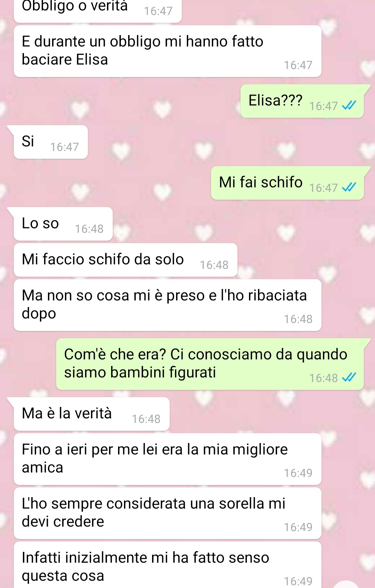Tap the read receipt ticks on 'Mi fai schifo'
This screenshot has height=588, width=375.
[x=349, y=187]
